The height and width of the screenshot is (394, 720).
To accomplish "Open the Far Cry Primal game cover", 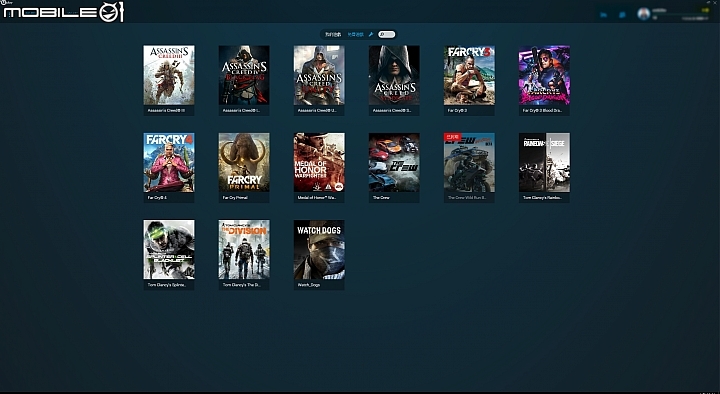I will click(x=244, y=162).
